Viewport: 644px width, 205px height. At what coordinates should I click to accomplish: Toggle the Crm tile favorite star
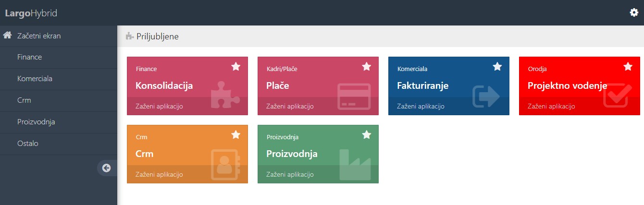pos(236,135)
